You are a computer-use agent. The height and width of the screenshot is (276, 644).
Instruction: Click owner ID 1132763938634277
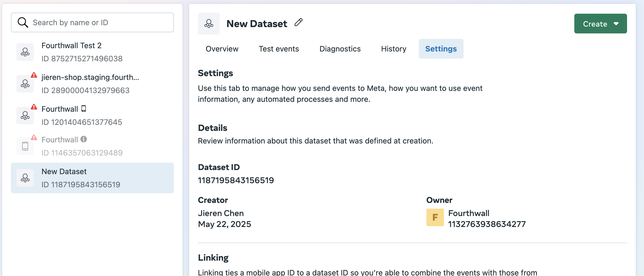pos(487,224)
